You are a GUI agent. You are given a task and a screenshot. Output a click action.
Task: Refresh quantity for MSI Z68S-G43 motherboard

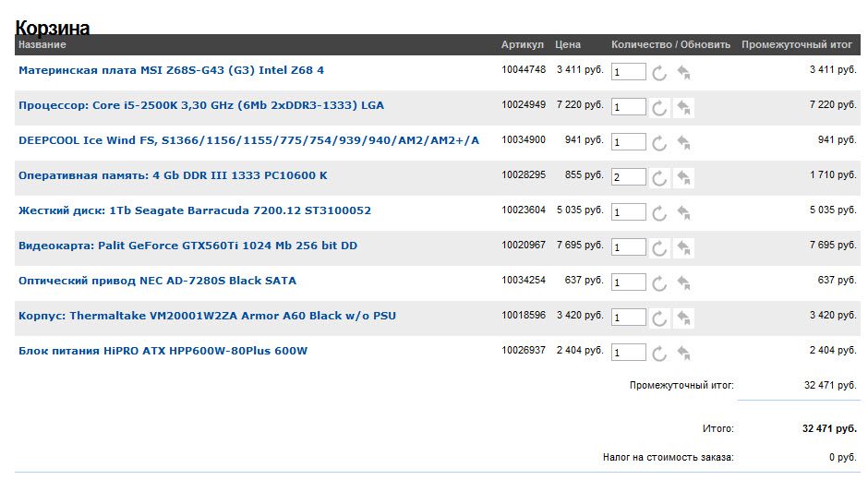tap(658, 73)
